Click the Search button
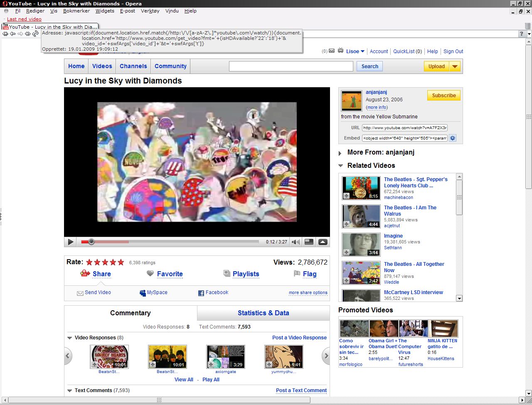532x405 pixels. 370,66
